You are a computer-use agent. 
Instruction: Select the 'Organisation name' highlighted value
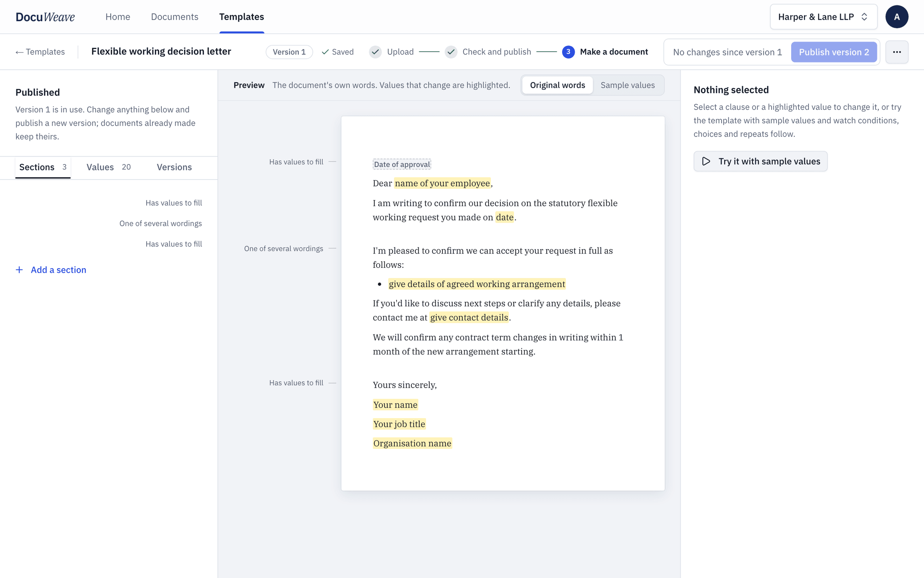[x=412, y=444]
